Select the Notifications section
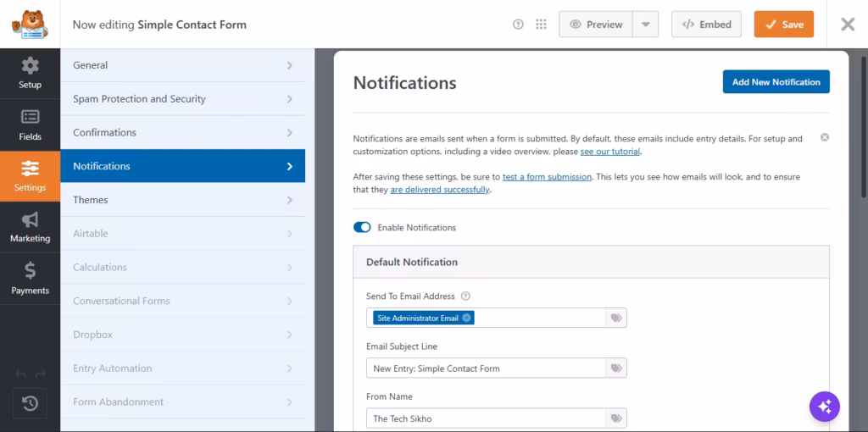 coord(183,166)
